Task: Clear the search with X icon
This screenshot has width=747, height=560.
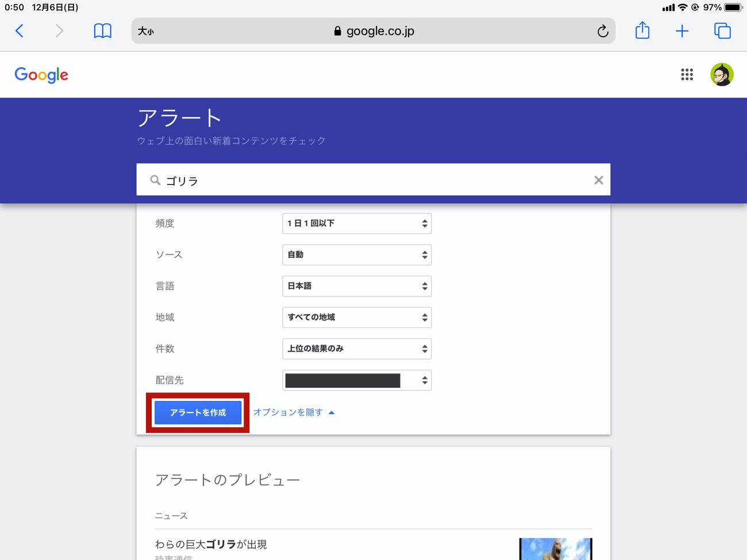Action: point(598,180)
